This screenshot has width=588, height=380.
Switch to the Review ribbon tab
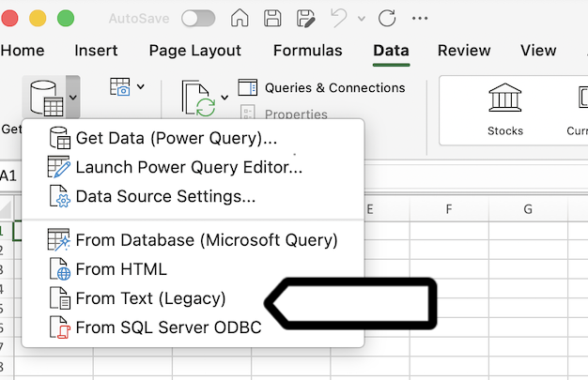pyautogui.click(x=464, y=51)
